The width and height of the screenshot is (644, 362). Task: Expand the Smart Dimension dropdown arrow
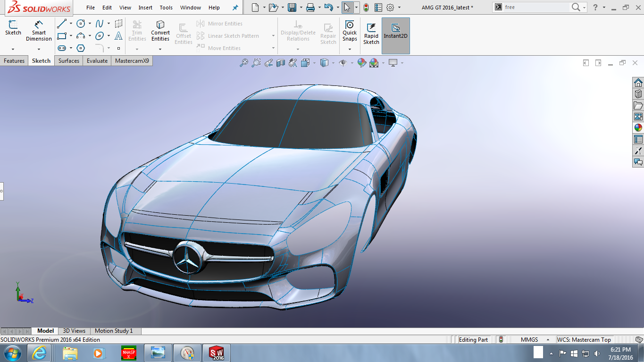click(39, 49)
